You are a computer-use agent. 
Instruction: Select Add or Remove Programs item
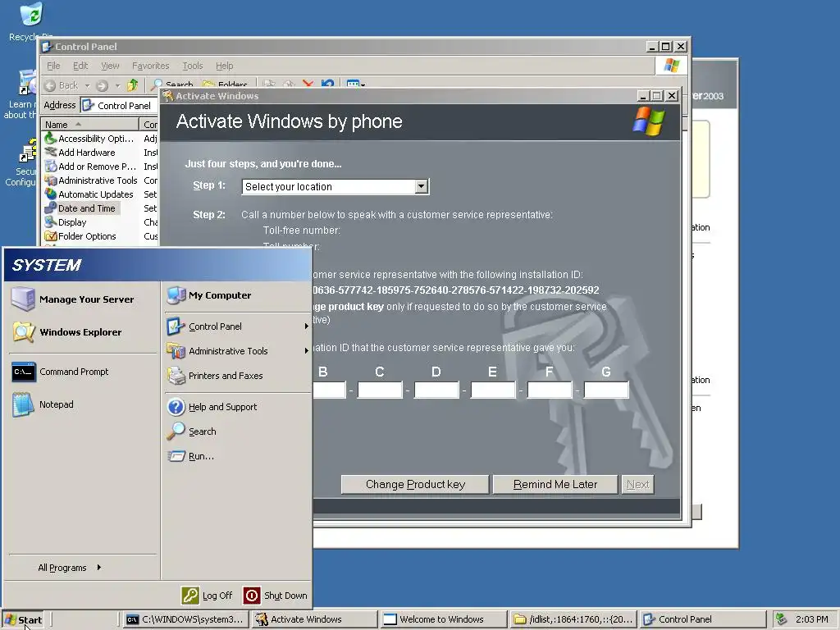(90, 167)
